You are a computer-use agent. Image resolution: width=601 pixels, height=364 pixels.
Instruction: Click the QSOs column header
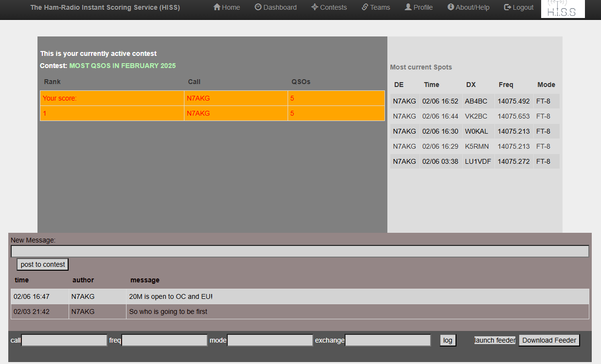301,82
